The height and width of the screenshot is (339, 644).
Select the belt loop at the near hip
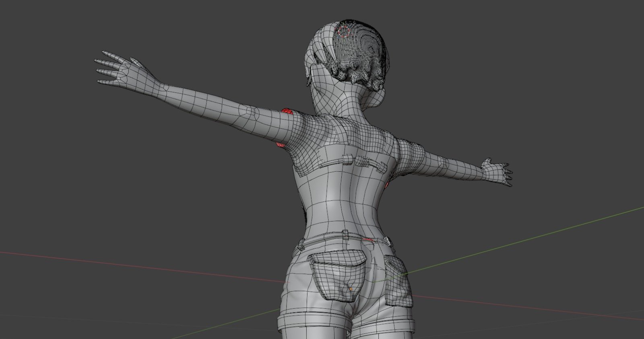tap(301, 243)
